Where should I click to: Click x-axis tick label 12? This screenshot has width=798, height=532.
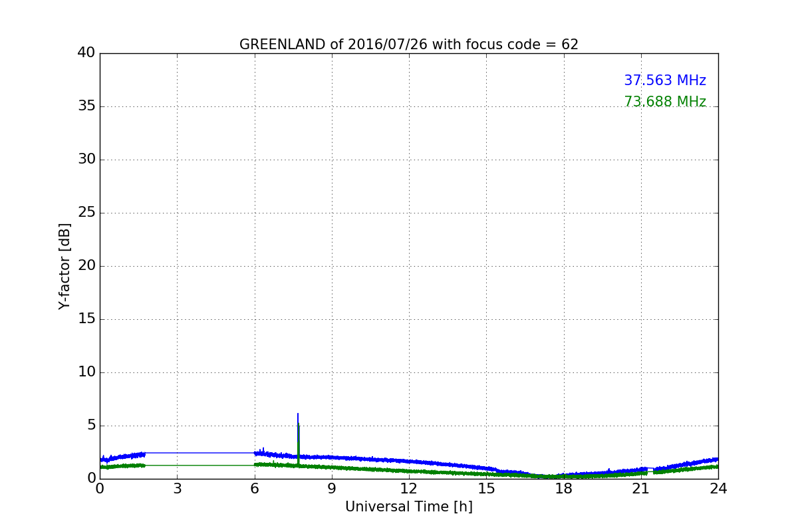click(x=409, y=489)
